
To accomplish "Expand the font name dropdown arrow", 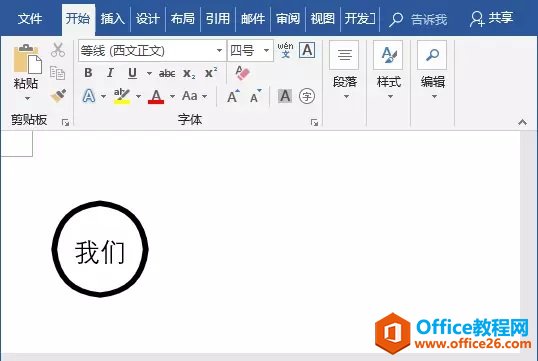I will pyautogui.click(x=219, y=50).
